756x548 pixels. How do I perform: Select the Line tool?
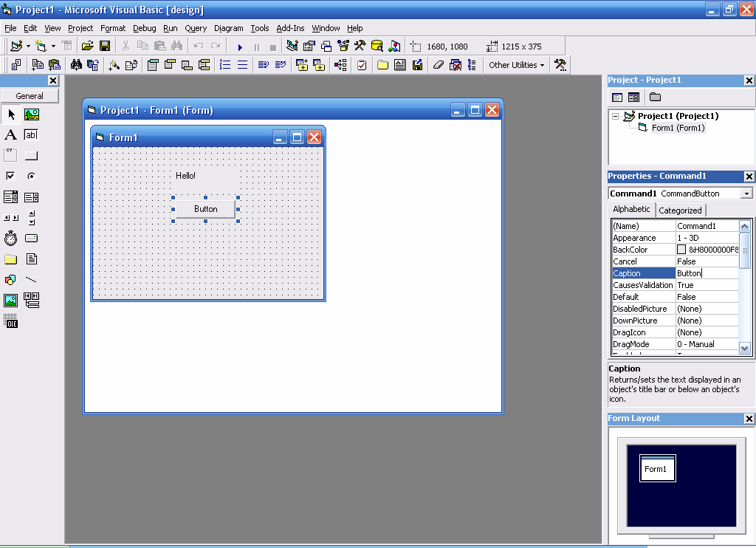click(x=31, y=280)
